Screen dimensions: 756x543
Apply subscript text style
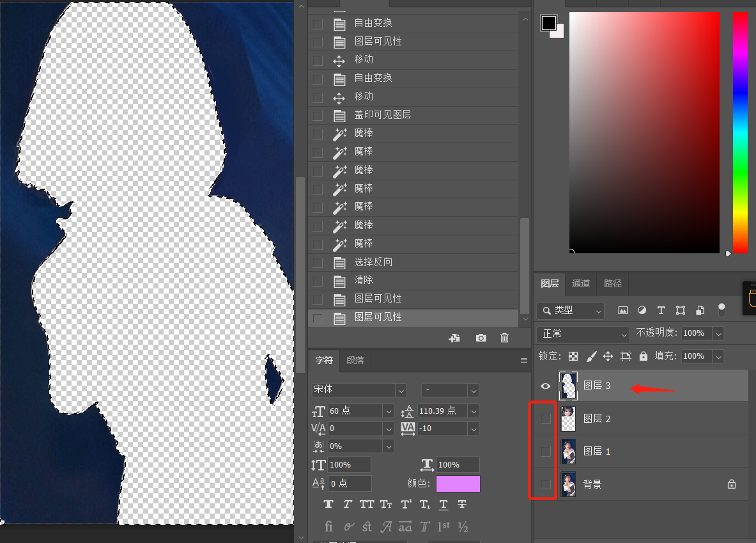pos(425,505)
